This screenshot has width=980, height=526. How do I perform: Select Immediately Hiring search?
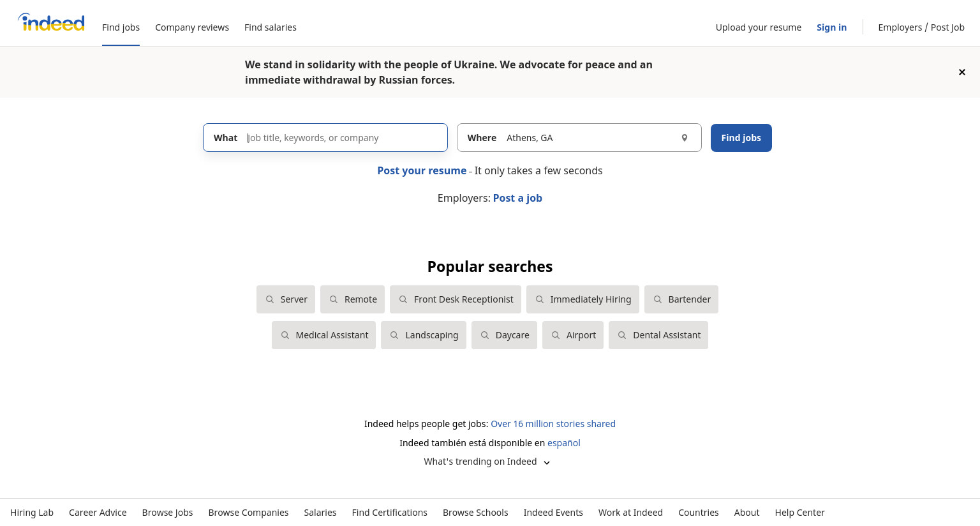pyautogui.click(x=583, y=299)
